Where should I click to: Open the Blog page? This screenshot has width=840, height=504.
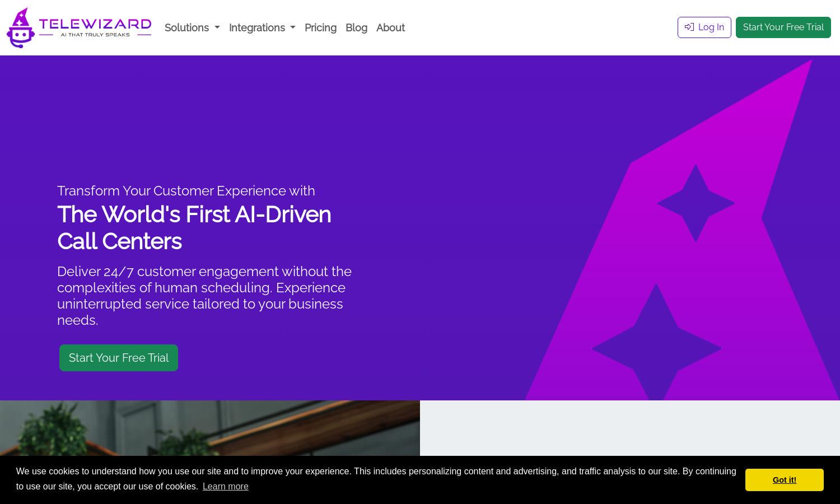click(x=356, y=27)
